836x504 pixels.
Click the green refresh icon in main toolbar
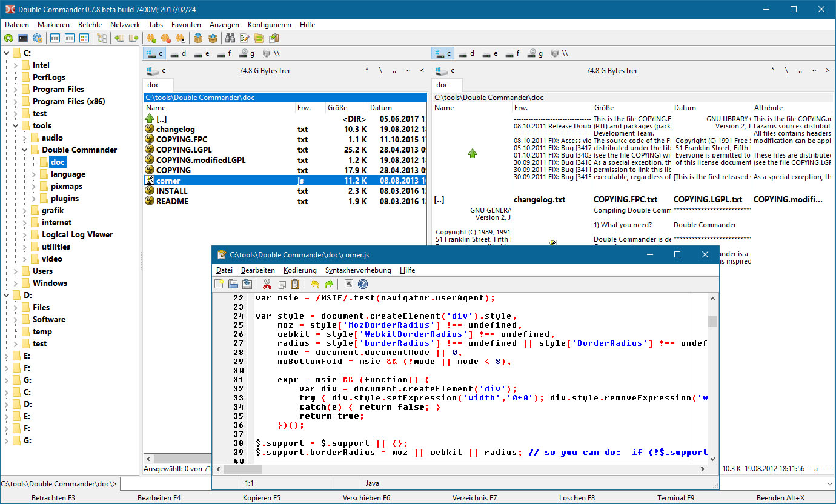[8, 38]
